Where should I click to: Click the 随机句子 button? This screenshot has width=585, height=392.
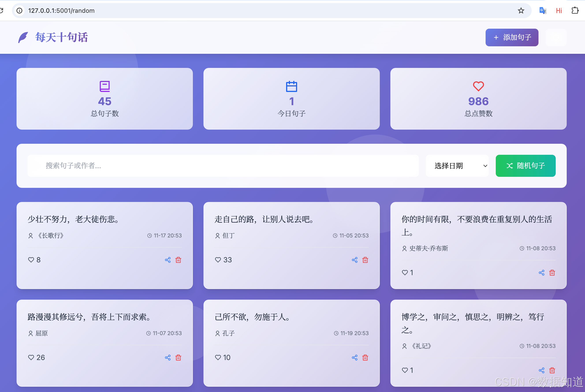[525, 166]
